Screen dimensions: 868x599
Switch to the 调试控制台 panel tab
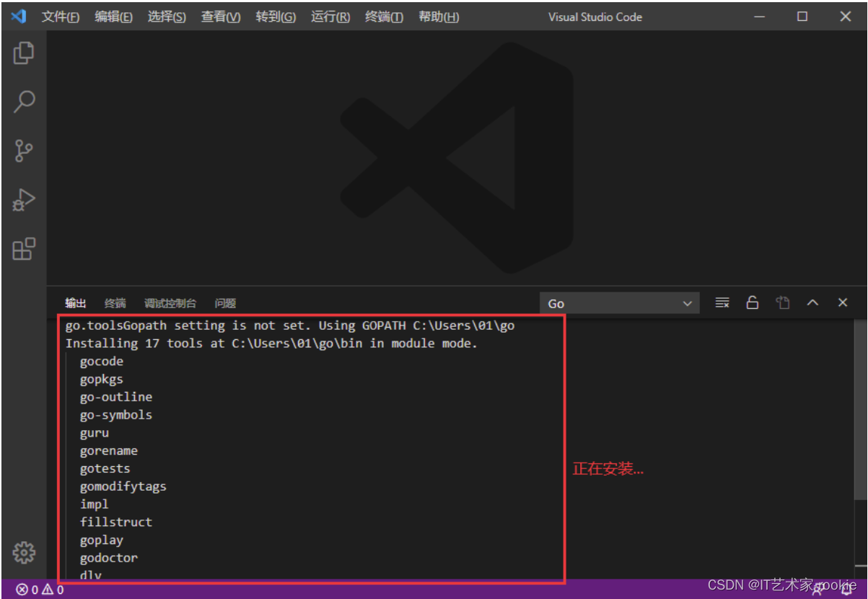[170, 303]
